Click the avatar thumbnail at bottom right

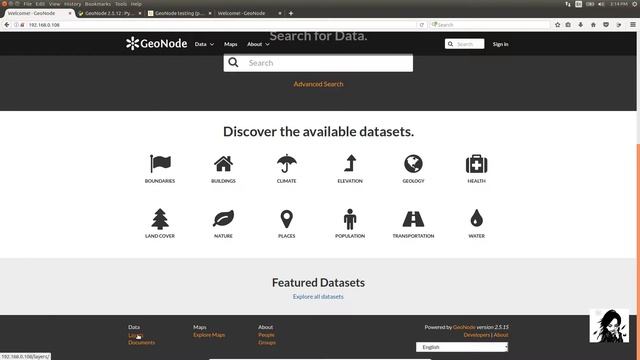[x=609, y=326]
